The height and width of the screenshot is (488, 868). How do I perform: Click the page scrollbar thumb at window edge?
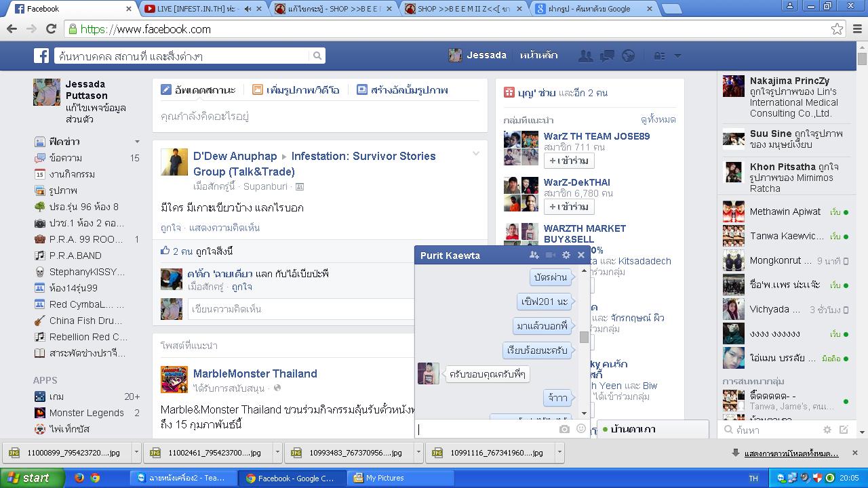[x=862, y=60]
